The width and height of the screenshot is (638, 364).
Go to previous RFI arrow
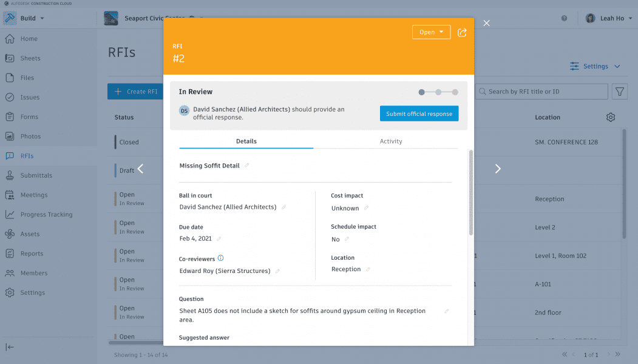click(140, 169)
